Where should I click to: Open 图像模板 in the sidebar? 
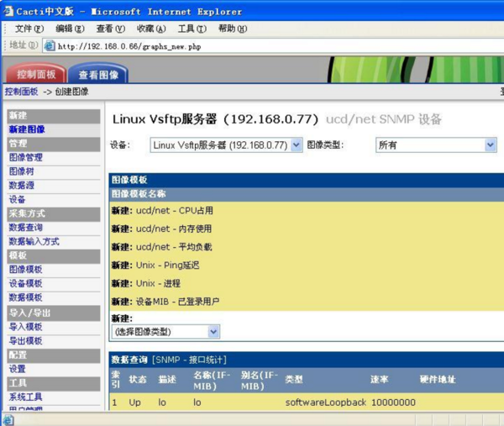click(26, 270)
